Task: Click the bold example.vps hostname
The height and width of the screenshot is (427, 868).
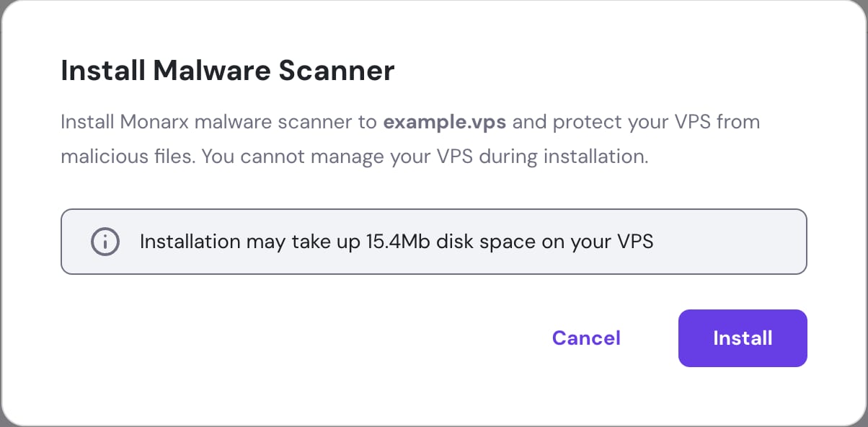Action: tap(444, 121)
